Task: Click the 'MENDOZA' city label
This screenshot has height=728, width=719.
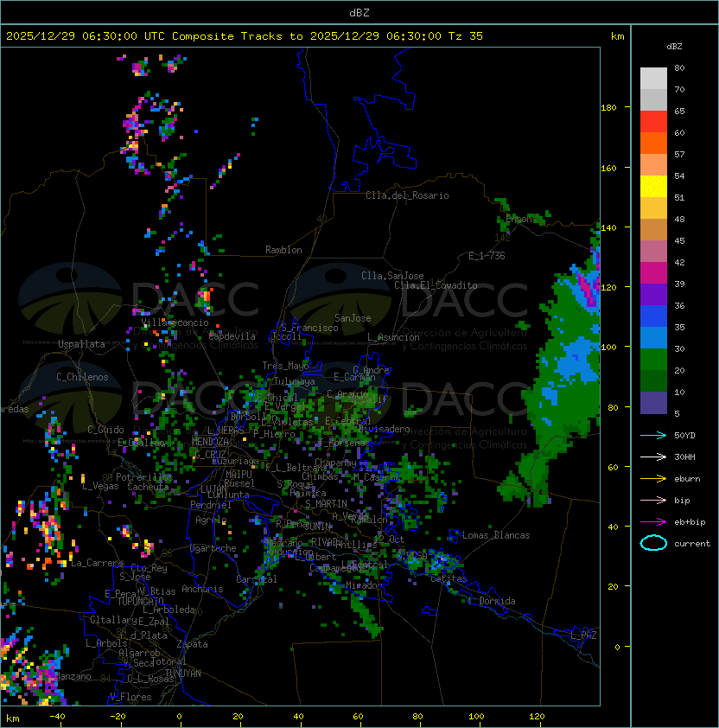Action: pos(210,442)
